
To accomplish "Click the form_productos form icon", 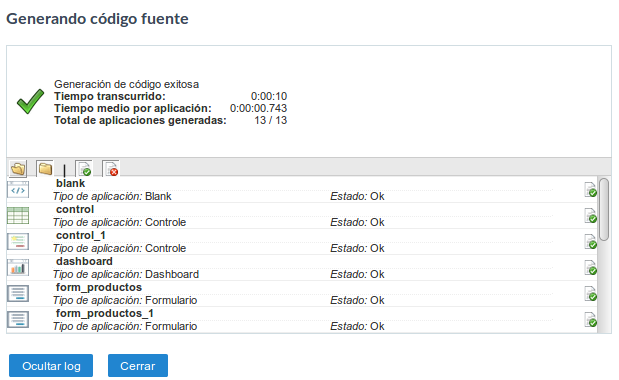I will (x=18, y=294).
